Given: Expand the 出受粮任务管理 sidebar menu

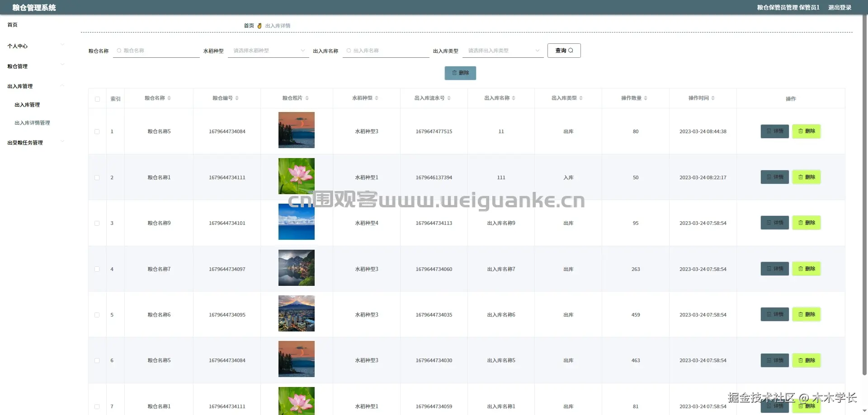Looking at the screenshot, I should [x=36, y=143].
